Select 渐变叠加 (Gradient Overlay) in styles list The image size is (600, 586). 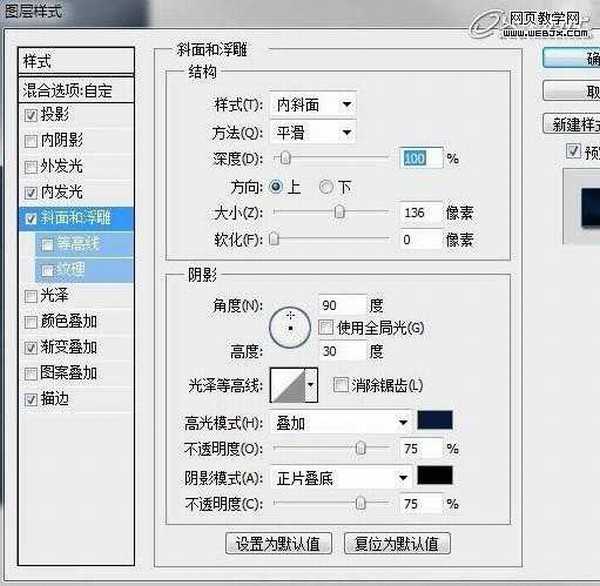point(68,347)
